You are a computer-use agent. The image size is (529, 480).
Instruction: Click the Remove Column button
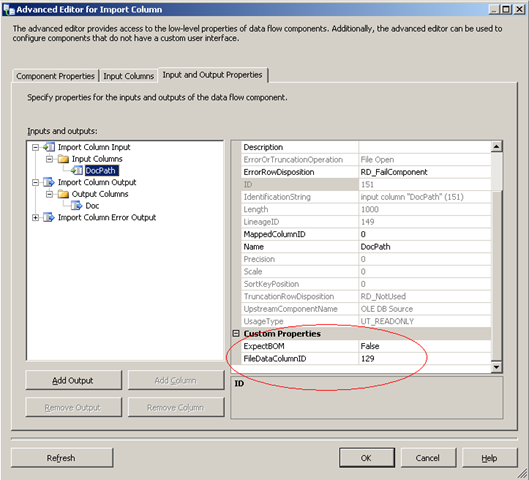176,407
